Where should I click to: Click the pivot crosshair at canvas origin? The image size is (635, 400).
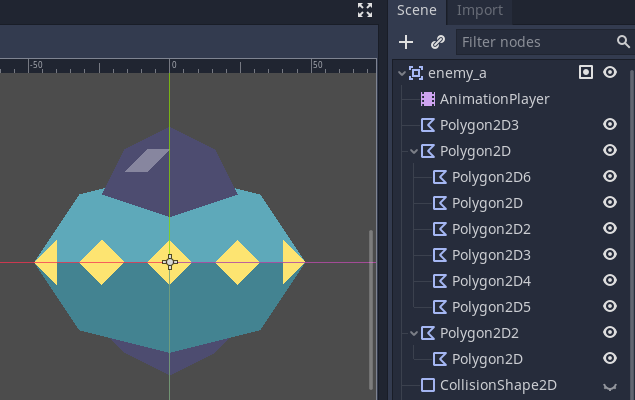pos(170,262)
